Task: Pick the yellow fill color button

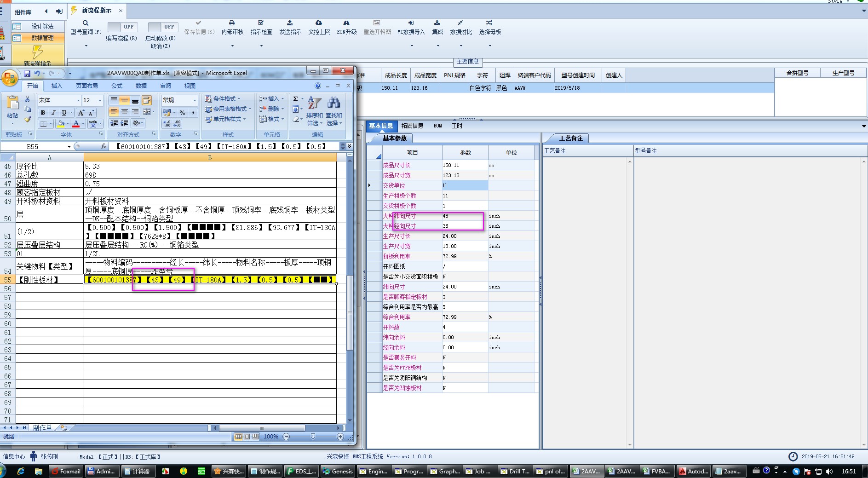Action: click(x=60, y=124)
